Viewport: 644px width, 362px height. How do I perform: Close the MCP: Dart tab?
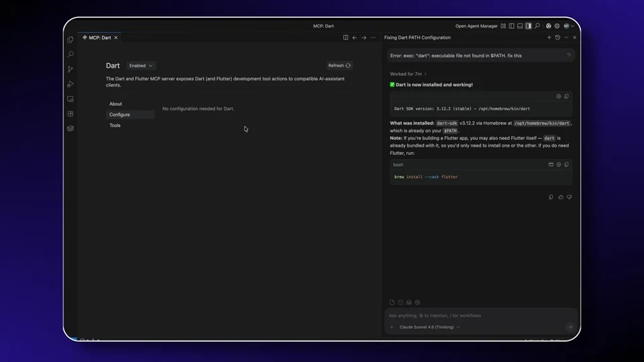(116, 38)
